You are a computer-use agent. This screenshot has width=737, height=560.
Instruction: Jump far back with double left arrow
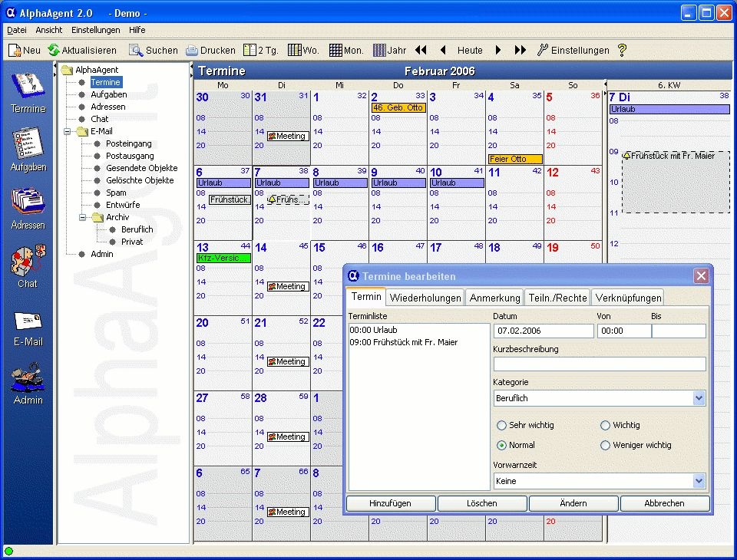(421, 50)
